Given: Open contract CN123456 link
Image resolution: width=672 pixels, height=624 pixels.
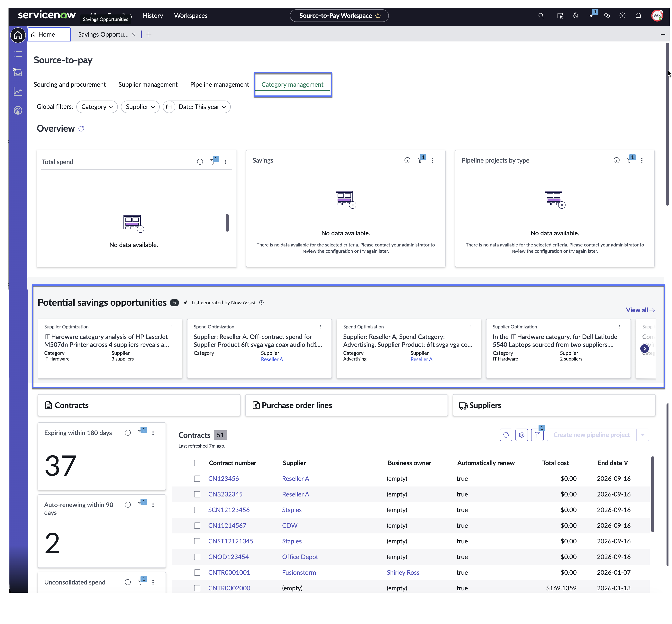Looking at the screenshot, I should [x=223, y=479].
